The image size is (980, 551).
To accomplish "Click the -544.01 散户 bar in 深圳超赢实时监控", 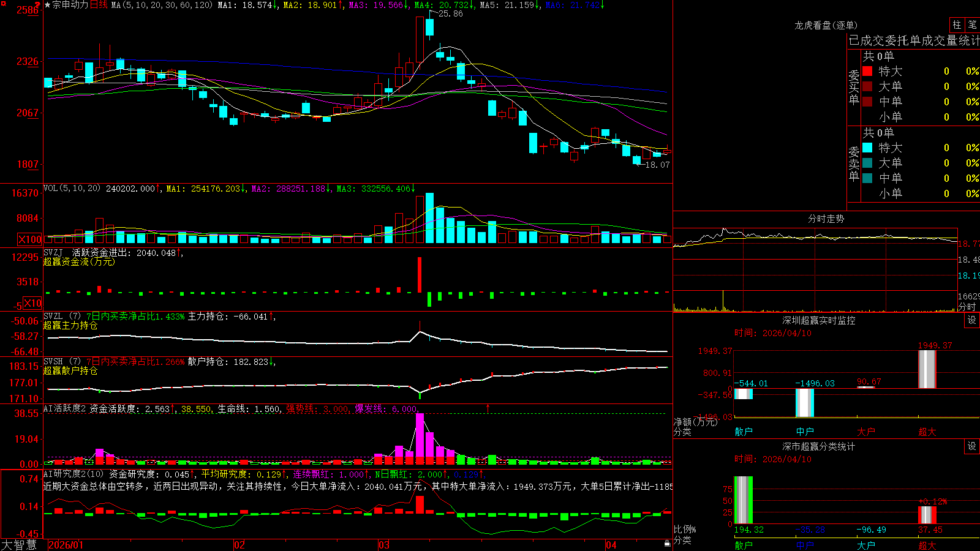I will pyautogui.click(x=744, y=394).
